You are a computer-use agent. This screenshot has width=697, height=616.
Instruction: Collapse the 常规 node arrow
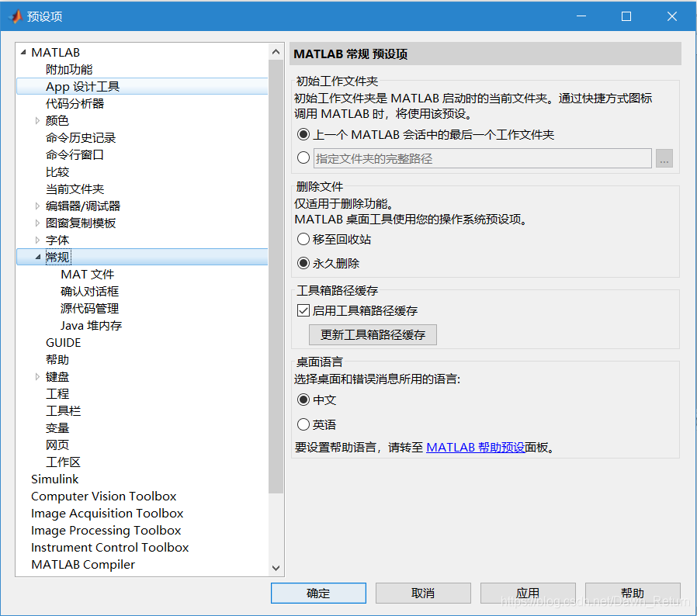coord(38,257)
